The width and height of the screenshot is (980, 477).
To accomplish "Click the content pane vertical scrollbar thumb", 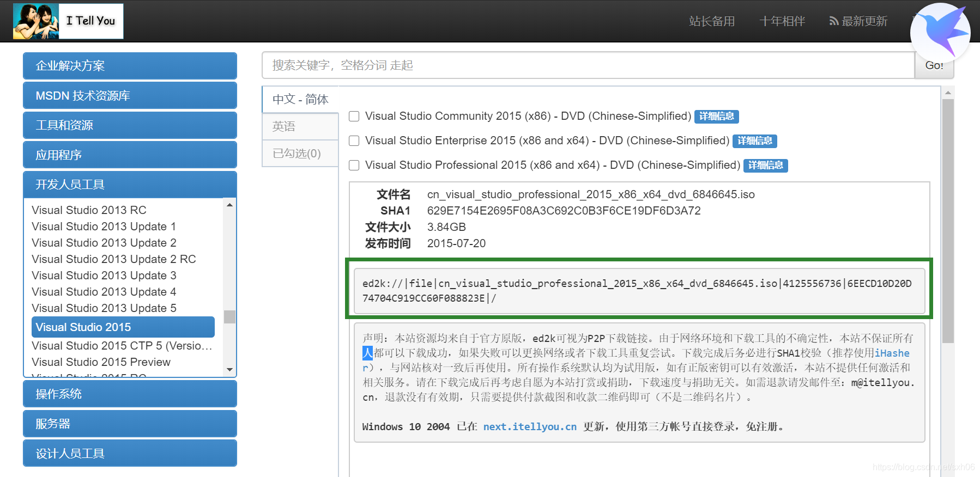I will click(x=948, y=221).
